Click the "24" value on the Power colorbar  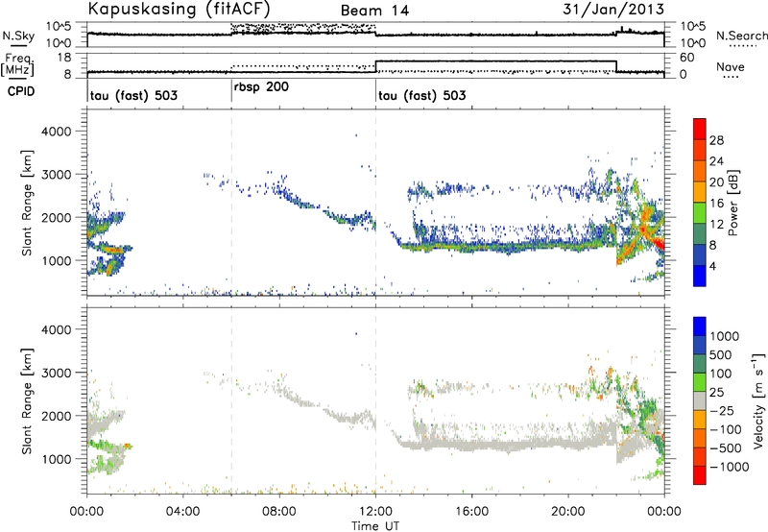(716, 161)
